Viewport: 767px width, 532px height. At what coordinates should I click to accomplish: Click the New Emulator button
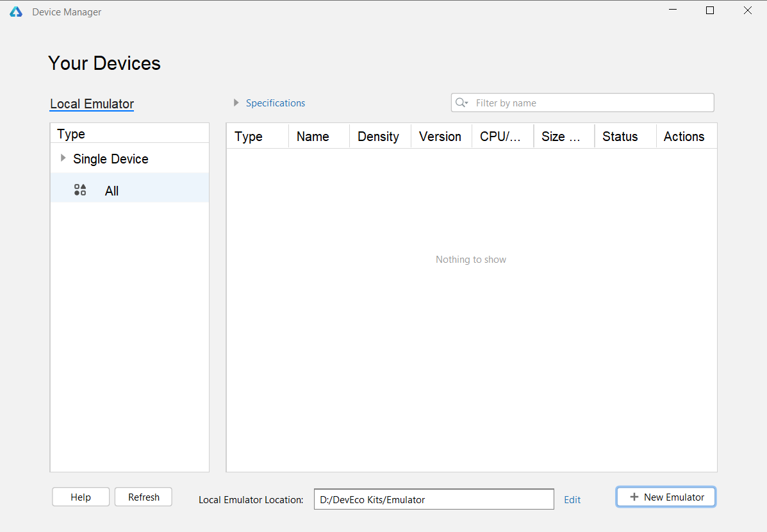pos(666,497)
